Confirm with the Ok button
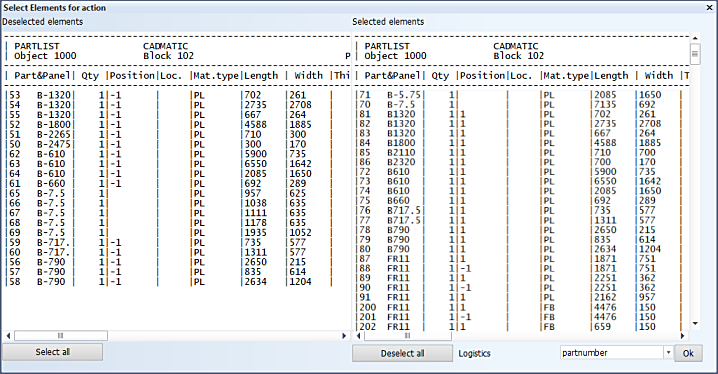 688,353
